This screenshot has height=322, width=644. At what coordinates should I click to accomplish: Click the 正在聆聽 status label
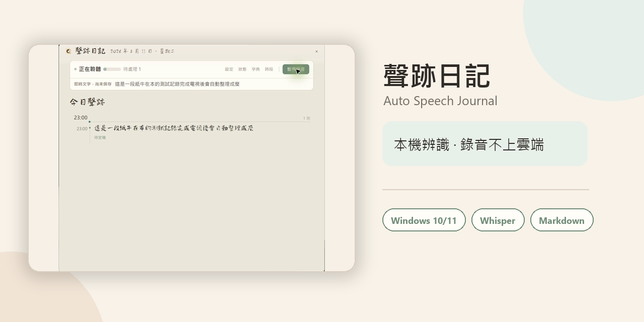click(x=90, y=69)
